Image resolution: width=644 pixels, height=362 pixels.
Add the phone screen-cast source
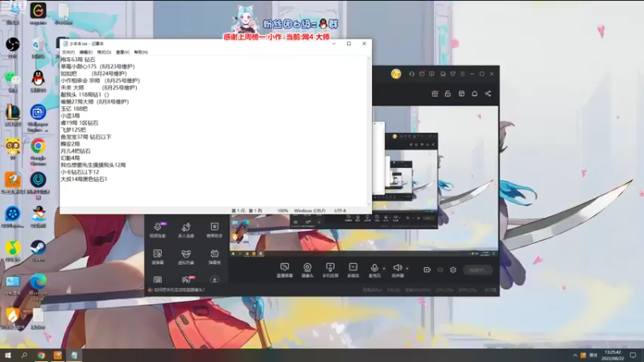pyautogui.click(x=330, y=270)
